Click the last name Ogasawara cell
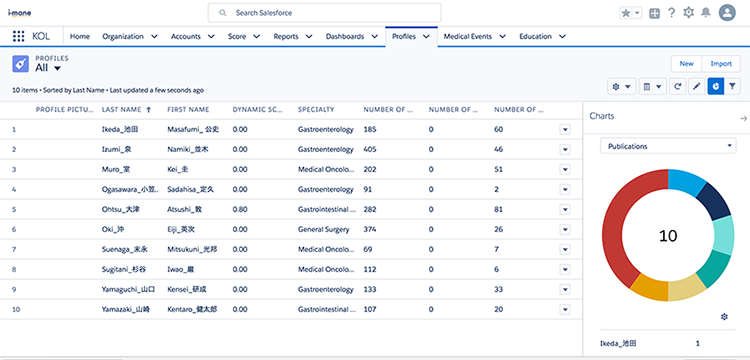The height and width of the screenshot is (360, 750). pyautogui.click(x=130, y=189)
